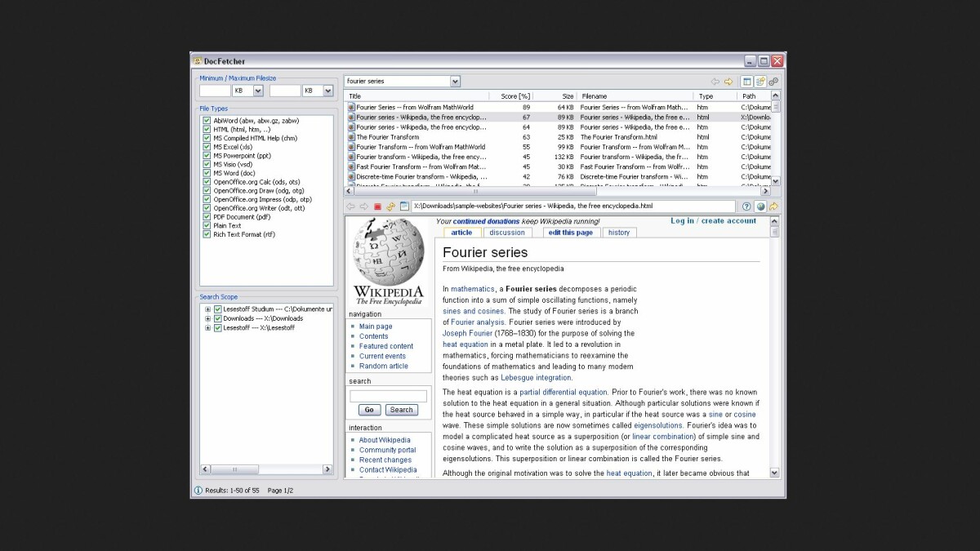Click the columns view icon near top right
The width and height of the screenshot is (980, 551).
[x=747, y=82]
